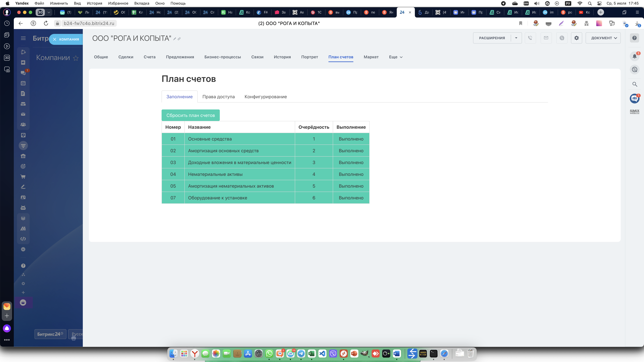The height and width of the screenshot is (362, 644).
Task: Expand the Расширения dropdown arrow
Action: (516, 38)
